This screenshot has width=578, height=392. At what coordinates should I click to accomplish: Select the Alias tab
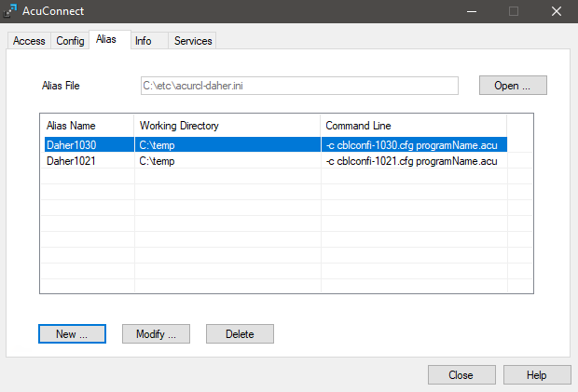[x=106, y=40]
